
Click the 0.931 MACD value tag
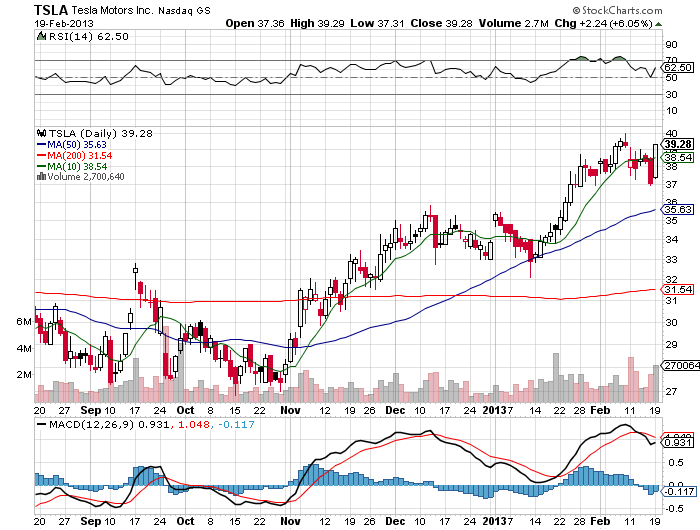coord(678,442)
